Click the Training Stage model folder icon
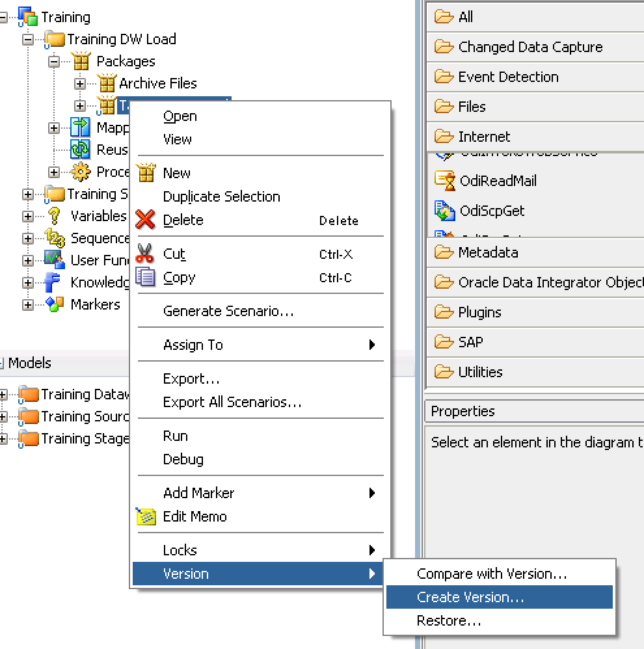The height and width of the screenshot is (649, 644). click(29, 438)
